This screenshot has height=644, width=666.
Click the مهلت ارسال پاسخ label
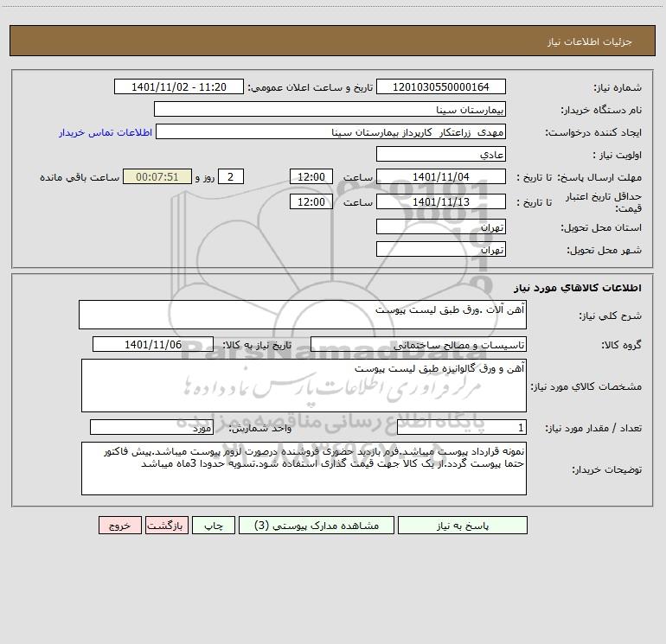pos(599,177)
